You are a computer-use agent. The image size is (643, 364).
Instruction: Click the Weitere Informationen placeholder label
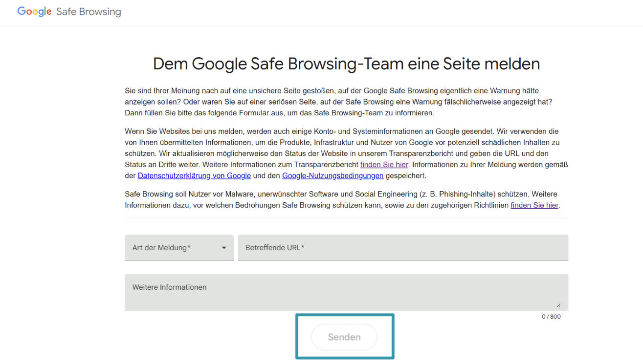pyautogui.click(x=169, y=287)
